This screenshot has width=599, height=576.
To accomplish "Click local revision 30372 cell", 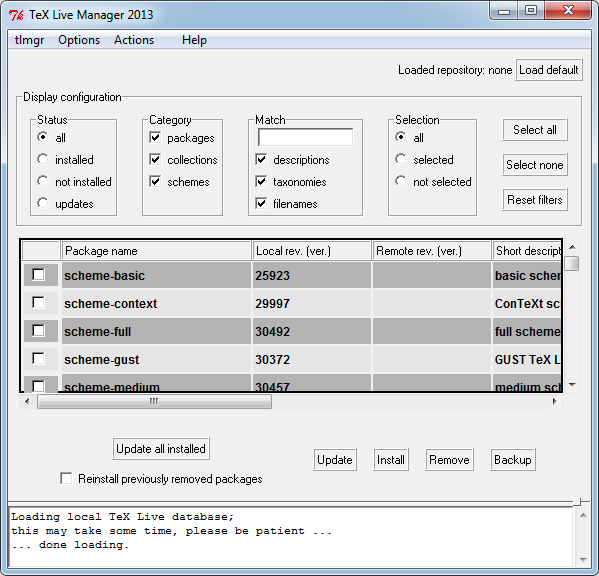I will pos(311,359).
